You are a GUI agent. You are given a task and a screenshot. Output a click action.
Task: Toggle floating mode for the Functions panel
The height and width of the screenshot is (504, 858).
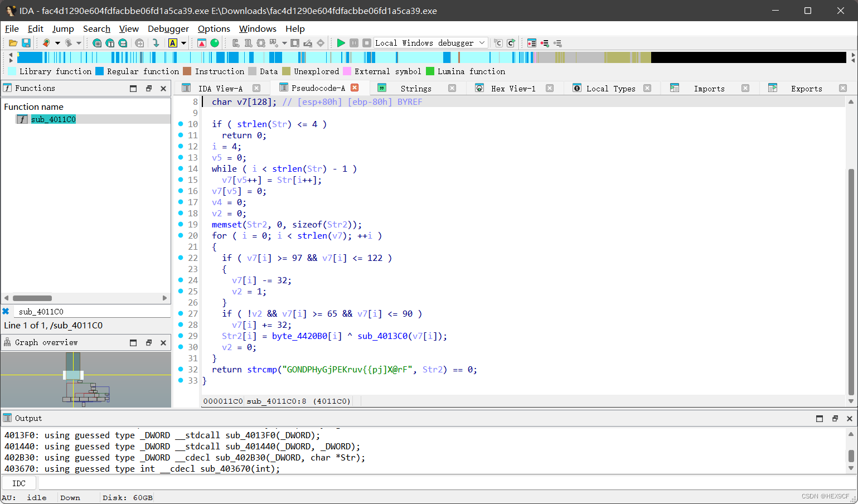(x=148, y=88)
